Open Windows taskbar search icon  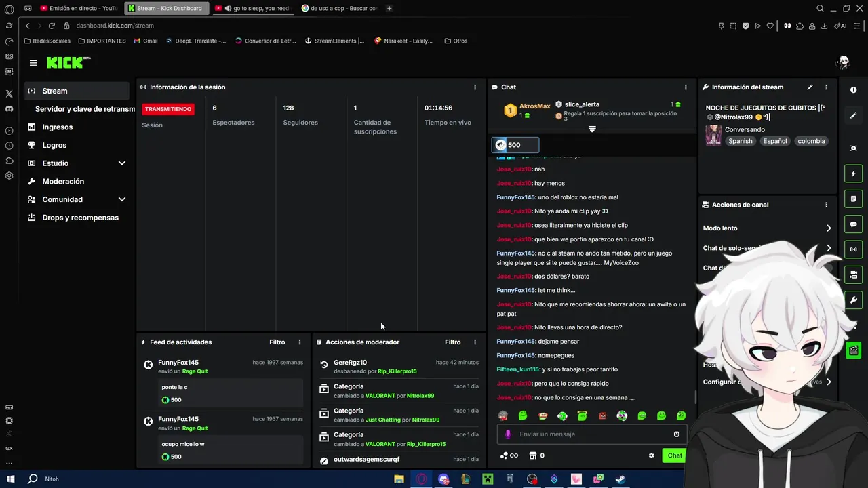[33, 479]
